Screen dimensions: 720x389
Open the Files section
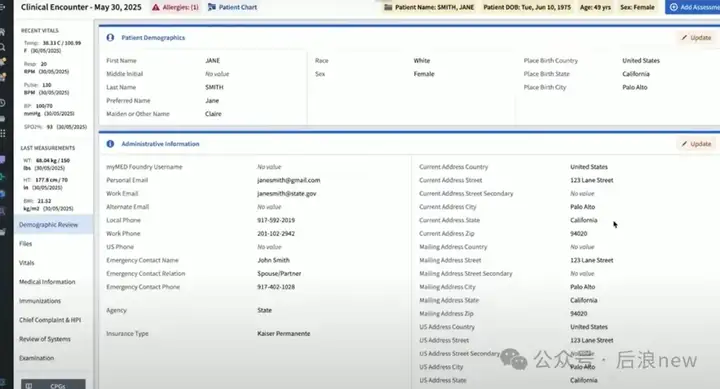click(x=26, y=244)
